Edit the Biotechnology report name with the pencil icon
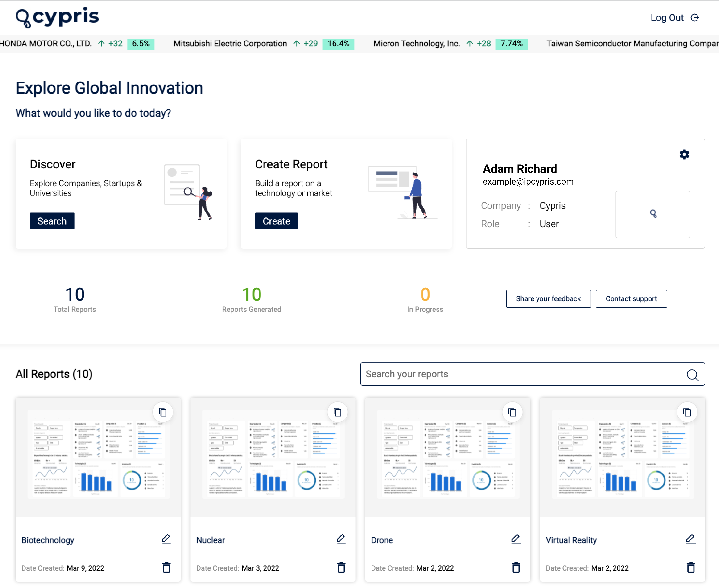The image size is (719, 588). pos(166,539)
